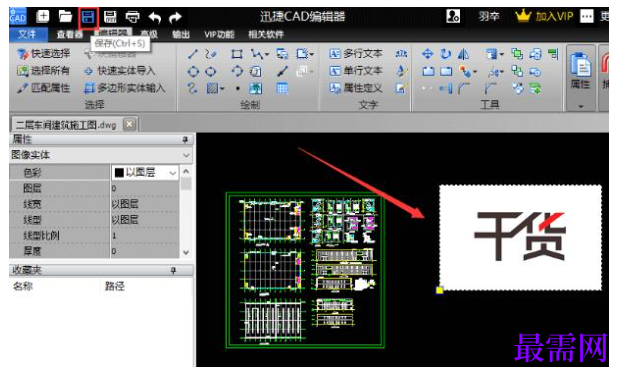This screenshot has width=626, height=379.
Task: Click the yellow grip handle on the image
Action: pyautogui.click(x=440, y=290)
